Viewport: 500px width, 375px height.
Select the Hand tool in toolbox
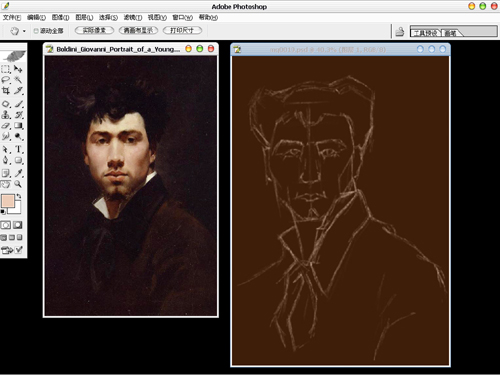(6, 184)
